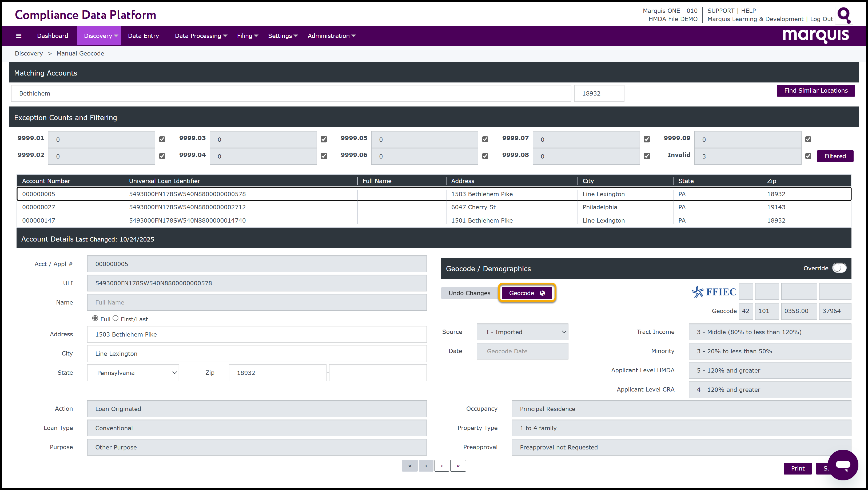Select the First/Last name radio button
868x490 pixels.
[116, 318]
